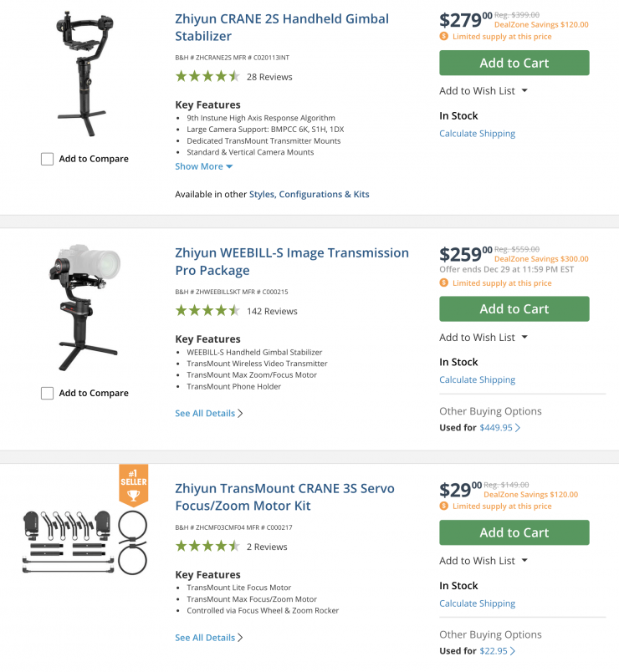Open See All Details for WEEBILL-S
This screenshot has width=619, height=672.
point(208,413)
